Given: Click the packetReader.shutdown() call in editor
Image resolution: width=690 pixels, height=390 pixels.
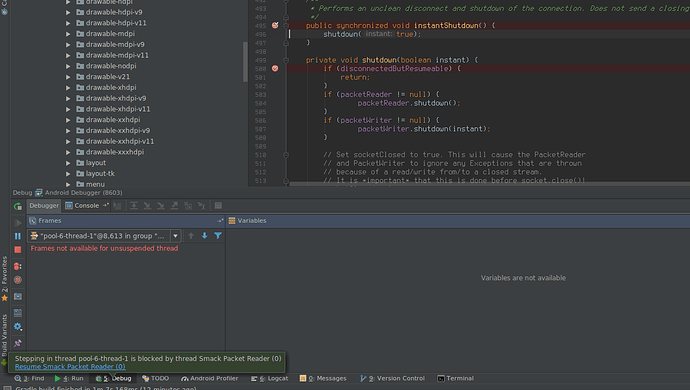Looking at the screenshot, I should coord(409,103).
